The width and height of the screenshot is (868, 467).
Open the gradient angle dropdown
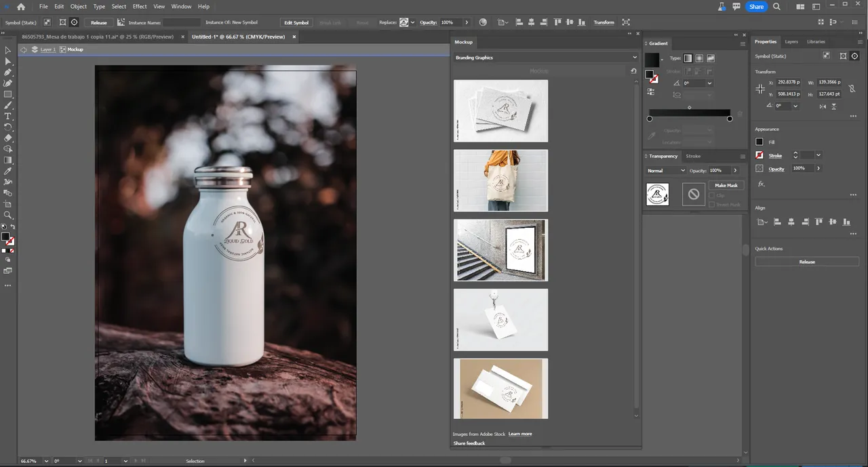[709, 83]
